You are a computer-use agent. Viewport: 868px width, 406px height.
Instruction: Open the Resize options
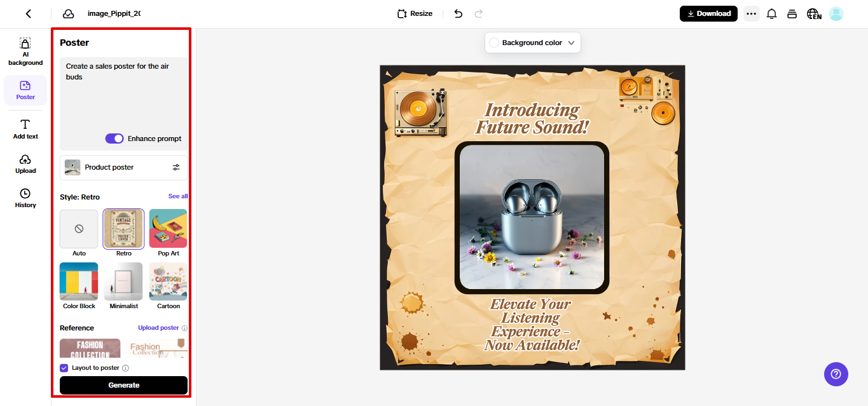[414, 13]
